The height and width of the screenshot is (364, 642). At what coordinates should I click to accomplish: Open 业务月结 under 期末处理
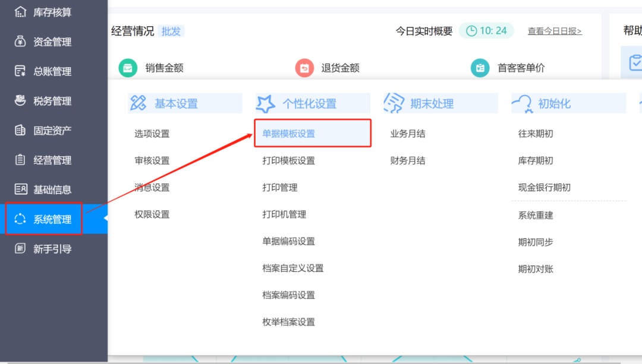point(408,134)
